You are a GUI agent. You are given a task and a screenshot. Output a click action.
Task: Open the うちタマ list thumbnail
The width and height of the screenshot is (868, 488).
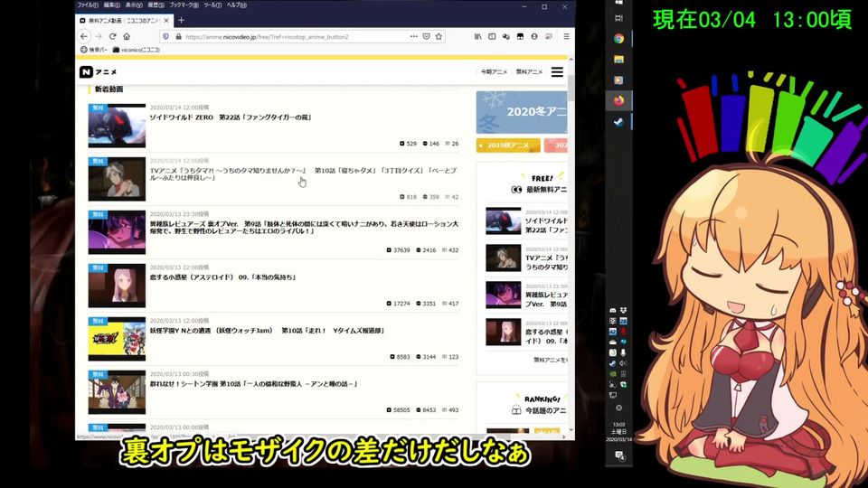coord(117,179)
